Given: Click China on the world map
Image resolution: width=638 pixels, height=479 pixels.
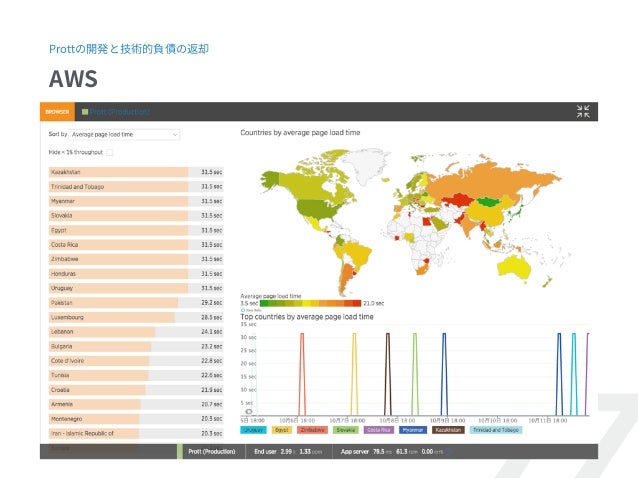Looking at the screenshot, I should [488, 212].
